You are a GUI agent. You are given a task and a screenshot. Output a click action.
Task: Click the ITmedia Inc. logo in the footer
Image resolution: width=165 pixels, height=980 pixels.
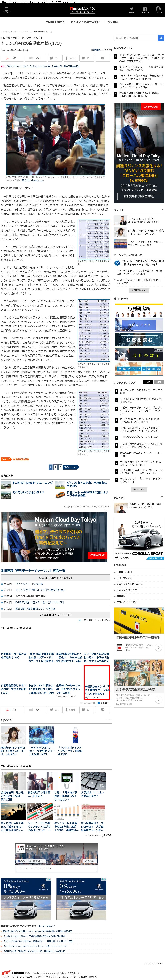16,972
